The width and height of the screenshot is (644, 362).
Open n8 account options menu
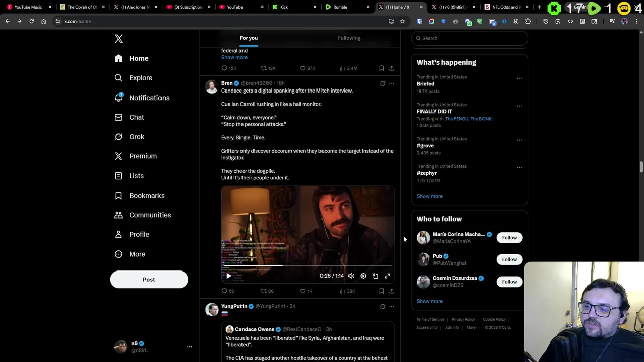pos(190,347)
